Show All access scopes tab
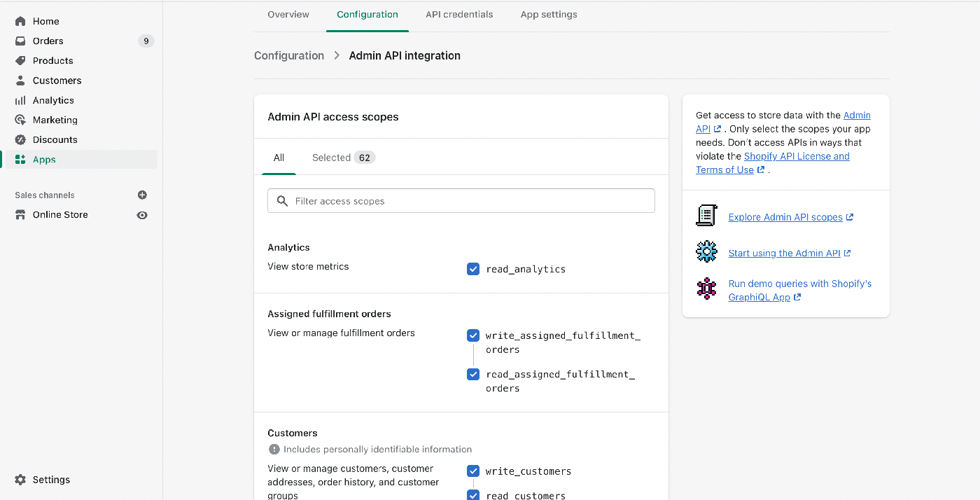 279,158
